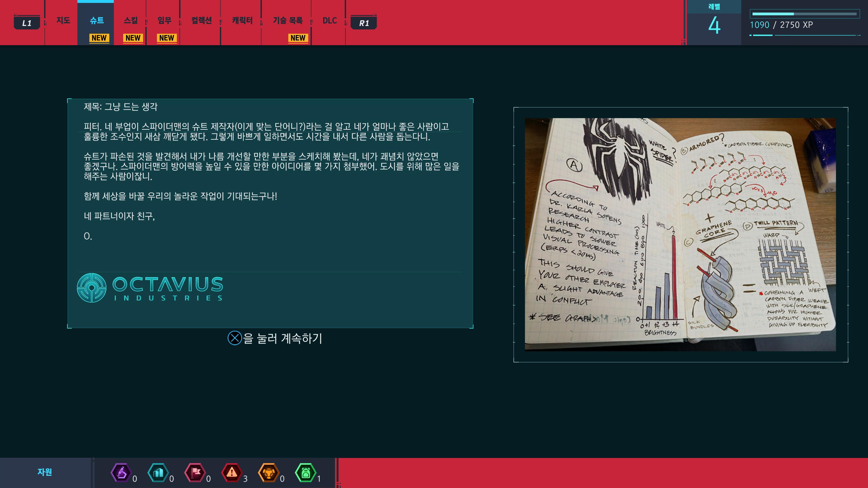Open the 임무 (Missions) tab

(164, 21)
